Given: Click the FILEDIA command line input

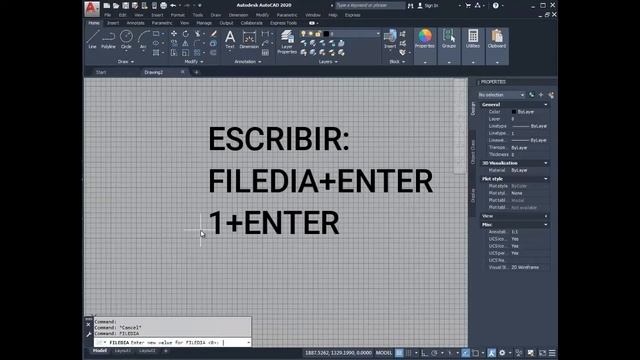Looking at the screenshot, I should (173, 342).
